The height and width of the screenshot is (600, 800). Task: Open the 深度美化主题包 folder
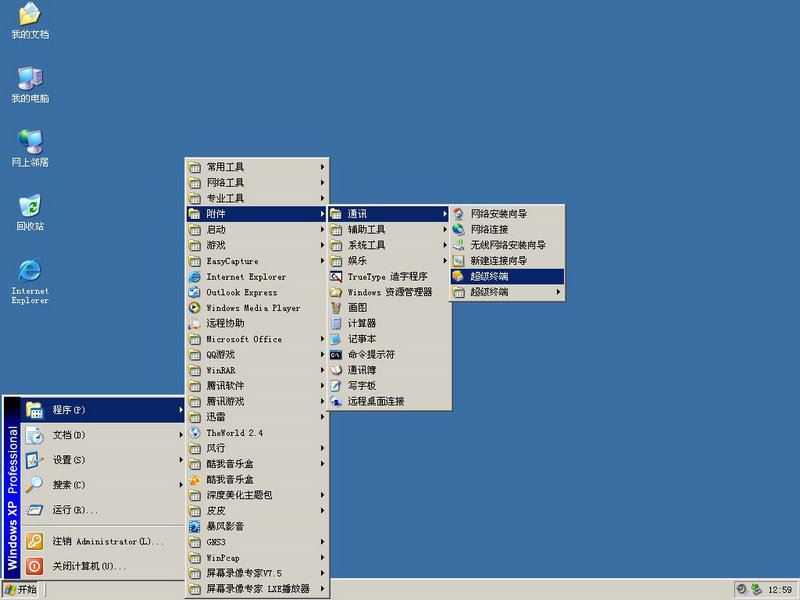[257, 495]
